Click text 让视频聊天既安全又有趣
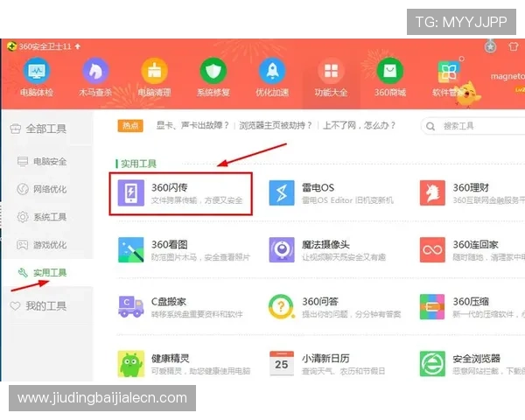Screen dimensions: 525x420 [x=344, y=257]
